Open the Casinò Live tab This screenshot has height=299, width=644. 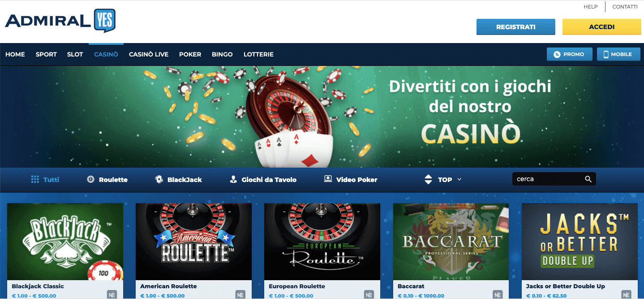pos(149,54)
